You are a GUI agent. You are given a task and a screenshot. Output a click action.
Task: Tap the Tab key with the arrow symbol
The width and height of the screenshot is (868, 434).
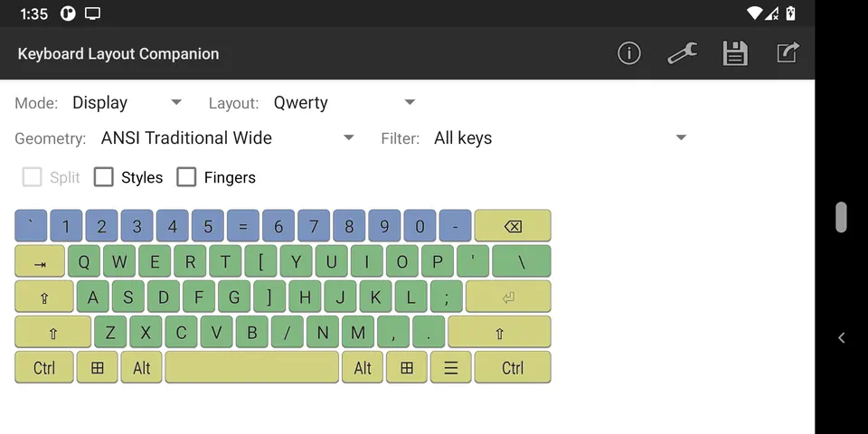40,261
